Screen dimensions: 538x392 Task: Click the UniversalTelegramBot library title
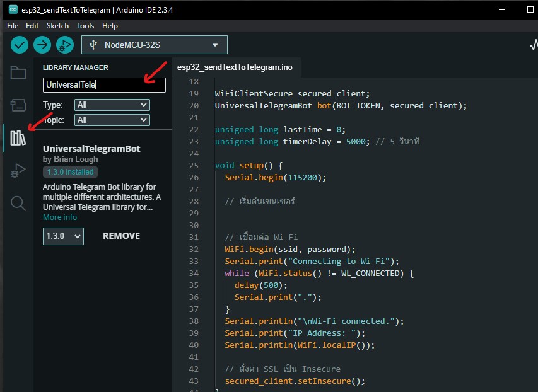91,149
